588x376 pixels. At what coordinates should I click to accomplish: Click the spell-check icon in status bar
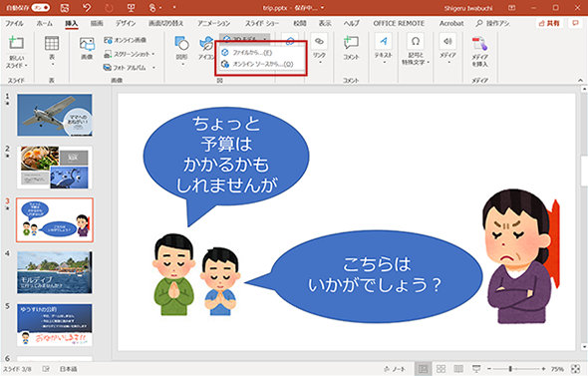pos(46,369)
